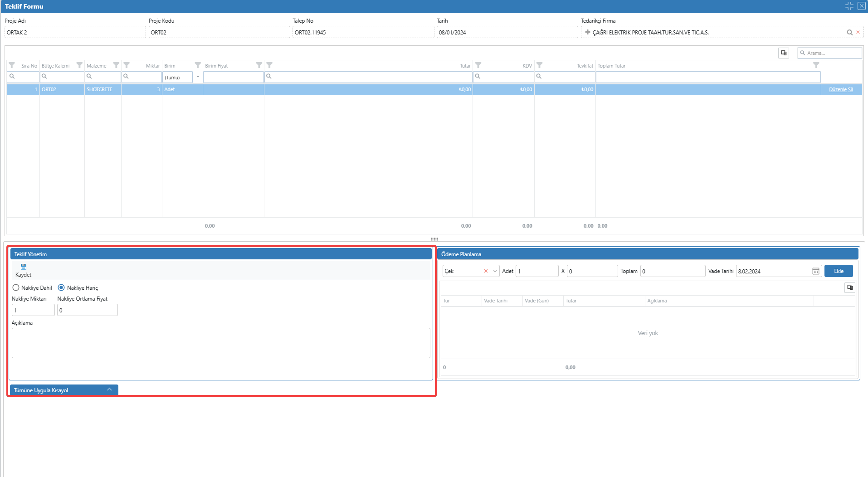Click the plus icon beside ÇAĞRI ELEKTRİK
Screen dimensions: 868x477
click(587, 32)
